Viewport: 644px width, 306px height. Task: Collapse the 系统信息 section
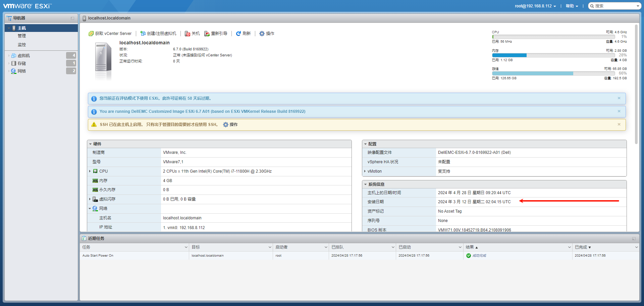pyautogui.click(x=365, y=184)
